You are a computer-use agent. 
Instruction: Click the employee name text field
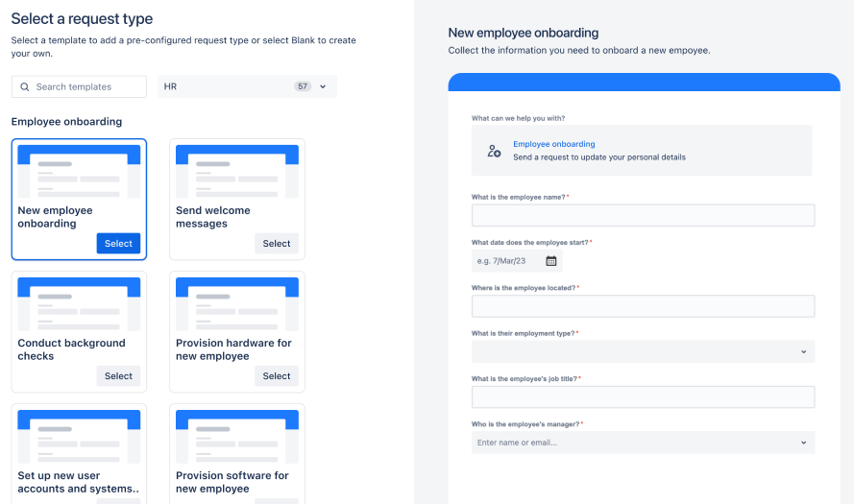[643, 215]
